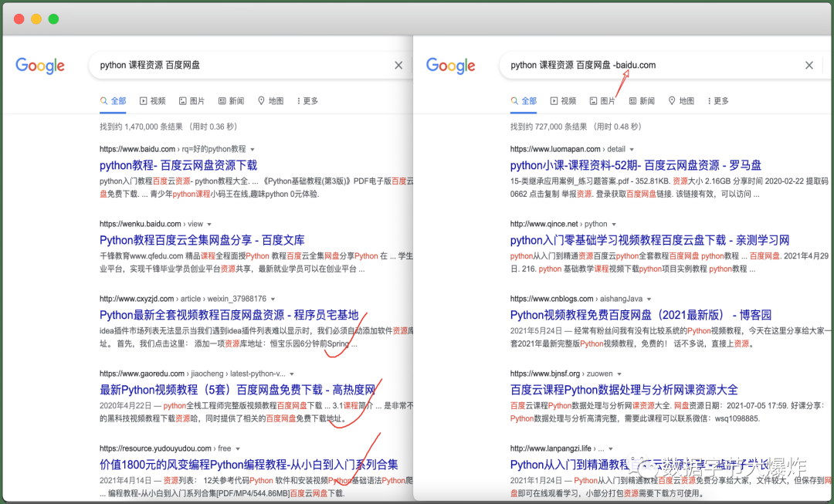Click the URL text https://www.luomapan.com › detail
The image size is (834, 504).
[x=568, y=150]
